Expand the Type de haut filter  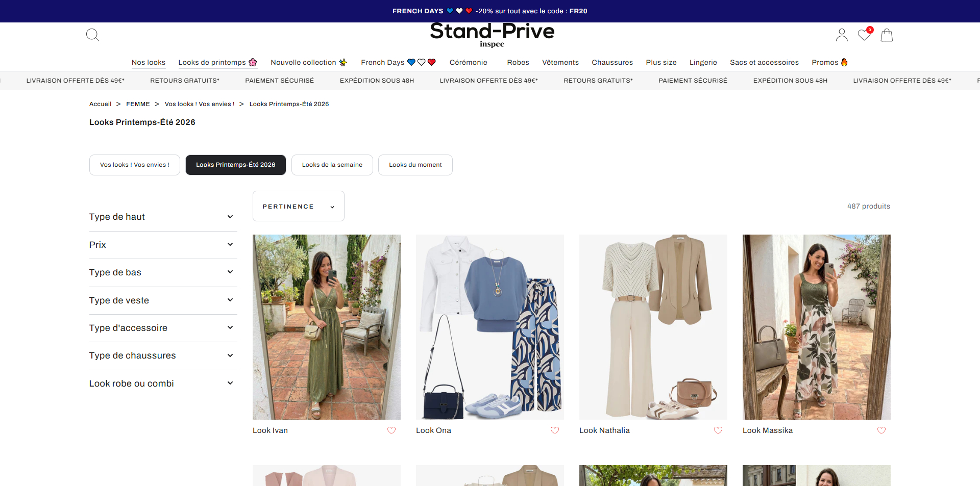[163, 217]
